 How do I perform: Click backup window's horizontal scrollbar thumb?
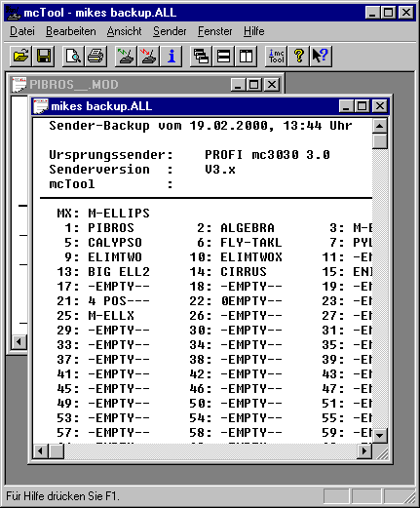57,450
